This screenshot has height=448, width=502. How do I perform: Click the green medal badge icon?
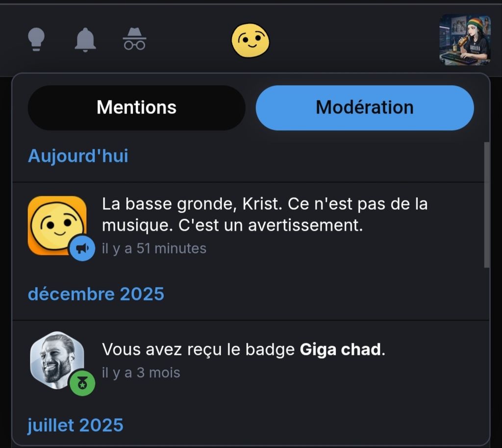(82, 383)
